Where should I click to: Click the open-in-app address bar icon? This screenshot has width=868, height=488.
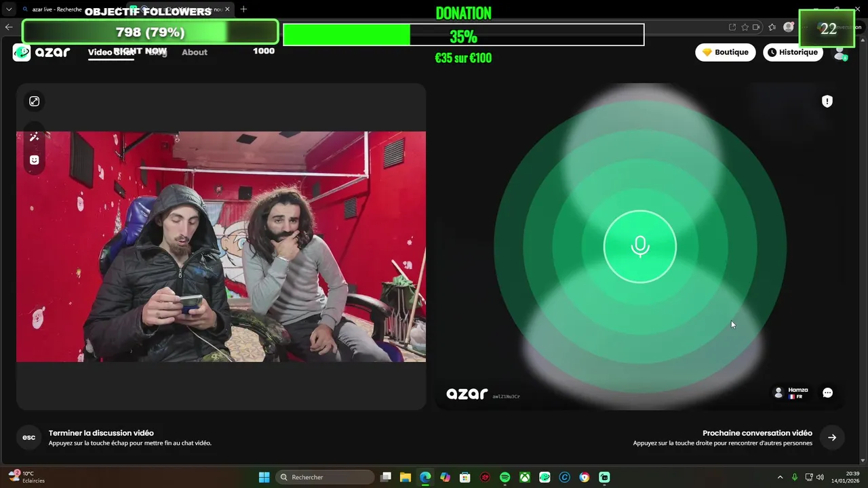pyautogui.click(x=732, y=27)
